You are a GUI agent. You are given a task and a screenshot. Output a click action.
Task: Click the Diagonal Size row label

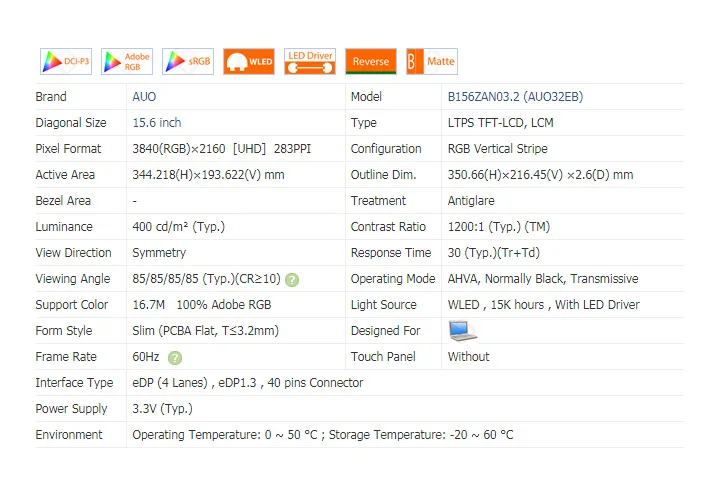pyautogui.click(x=71, y=123)
